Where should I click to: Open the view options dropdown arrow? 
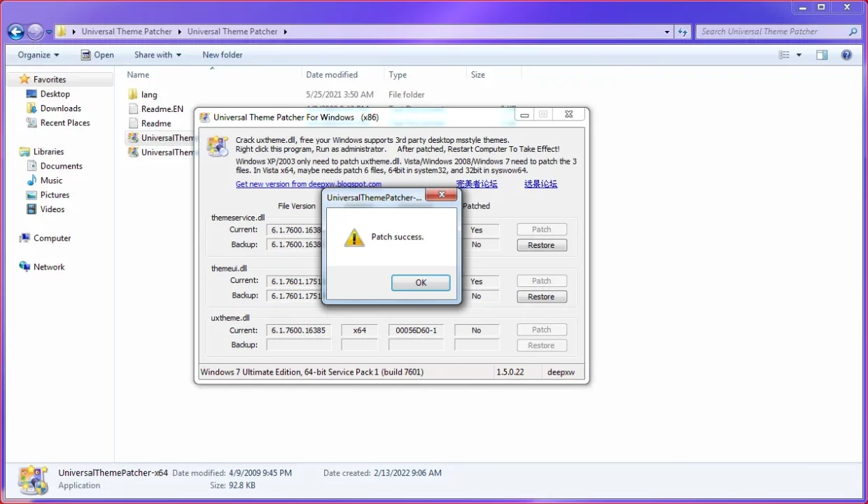(799, 55)
